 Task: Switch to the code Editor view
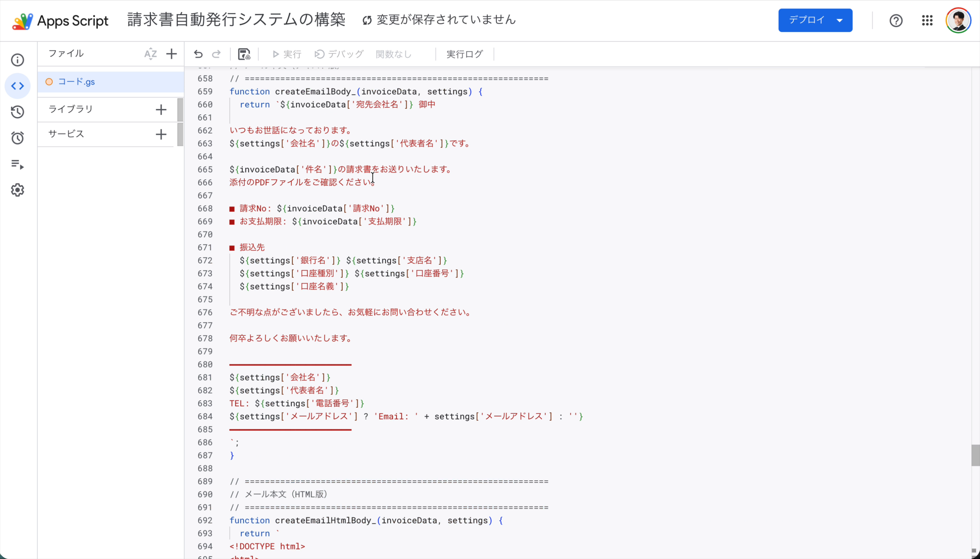17,85
